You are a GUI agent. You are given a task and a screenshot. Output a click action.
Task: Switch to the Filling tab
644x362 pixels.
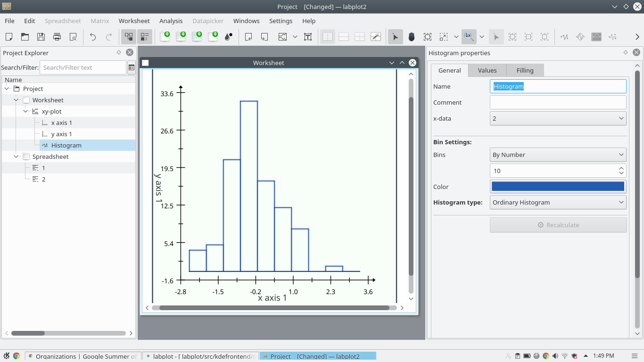pos(525,70)
